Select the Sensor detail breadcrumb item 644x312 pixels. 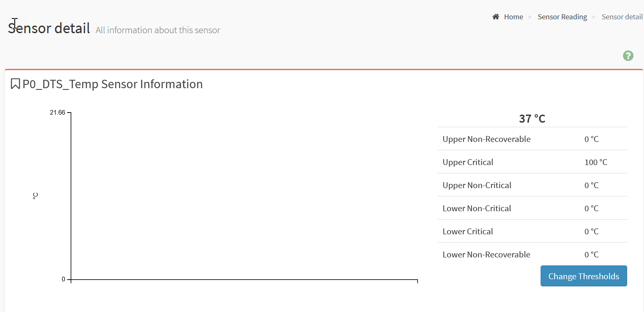tap(622, 17)
